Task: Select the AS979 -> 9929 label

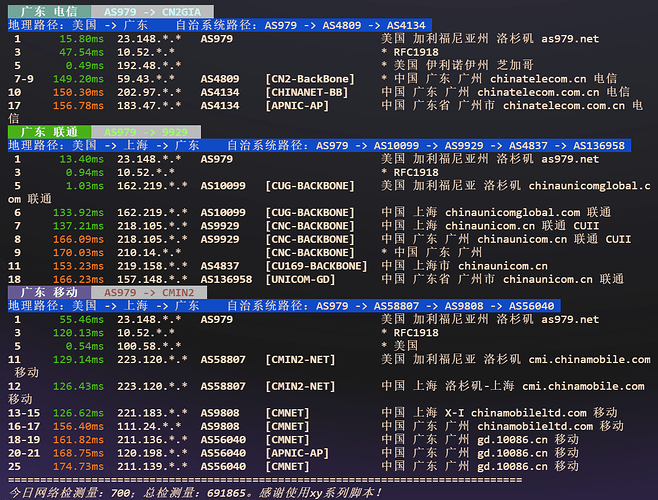Action: tap(146, 132)
